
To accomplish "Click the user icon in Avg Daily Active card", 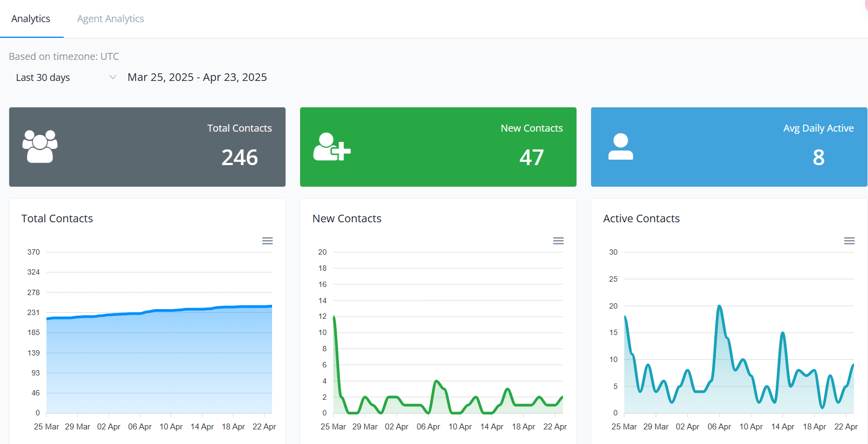I will tap(620, 147).
